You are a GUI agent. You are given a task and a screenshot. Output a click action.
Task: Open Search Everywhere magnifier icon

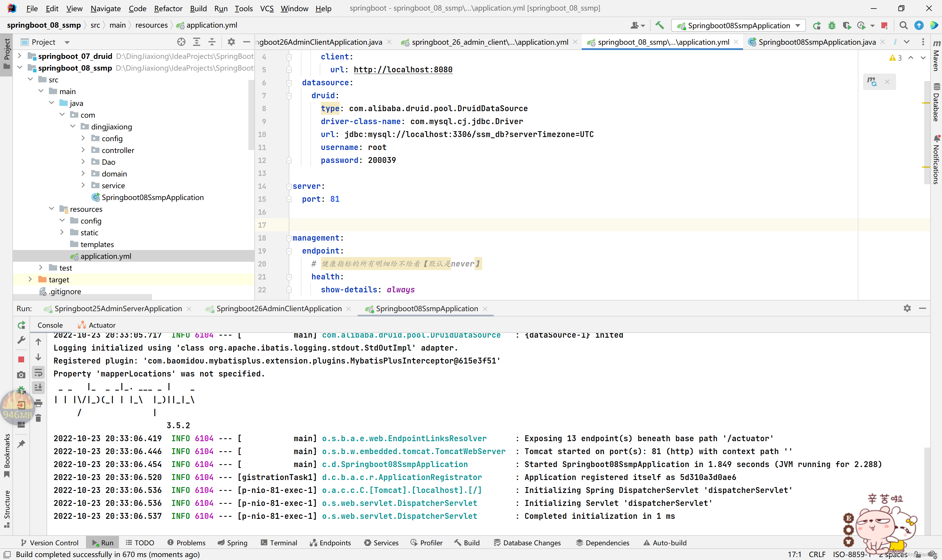[x=903, y=25]
